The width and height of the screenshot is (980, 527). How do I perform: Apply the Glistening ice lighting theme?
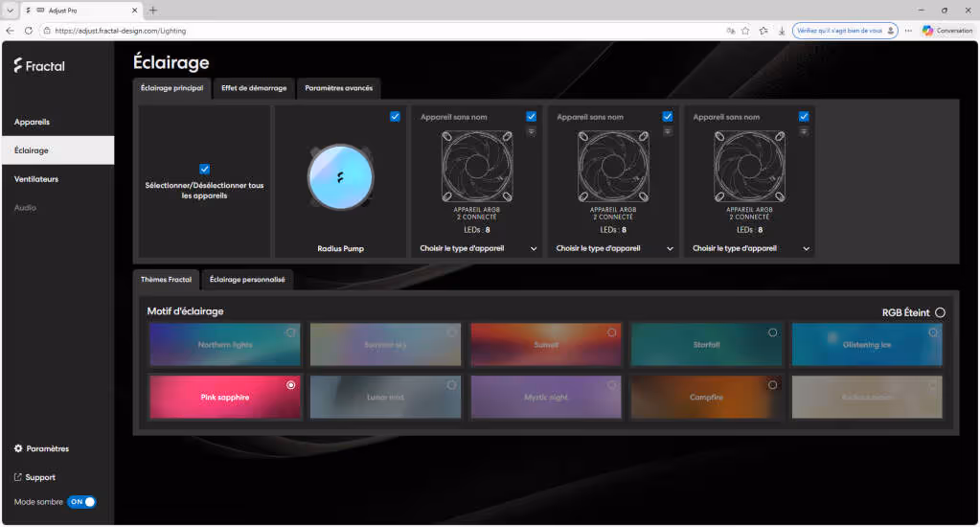[x=867, y=344]
